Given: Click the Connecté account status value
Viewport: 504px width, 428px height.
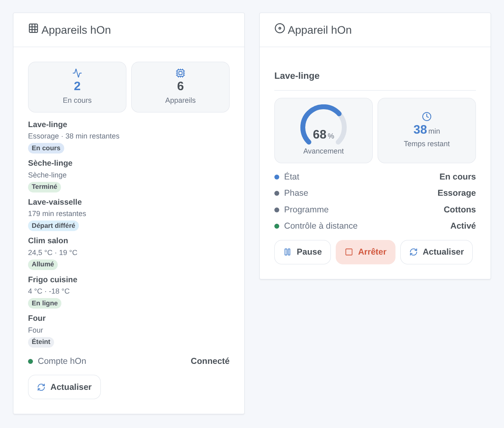Looking at the screenshot, I should pyautogui.click(x=210, y=361).
